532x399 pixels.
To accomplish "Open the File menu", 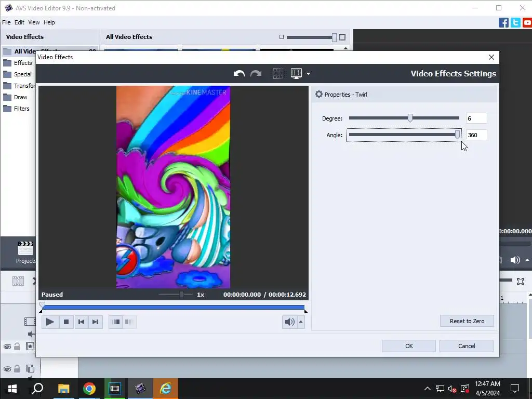I will 6,22.
